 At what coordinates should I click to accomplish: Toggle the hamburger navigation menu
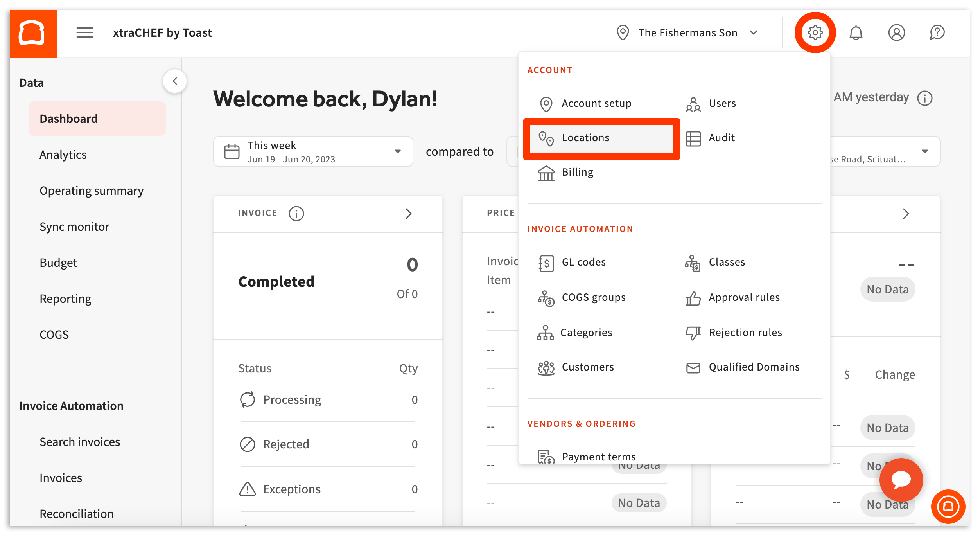click(84, 32)
